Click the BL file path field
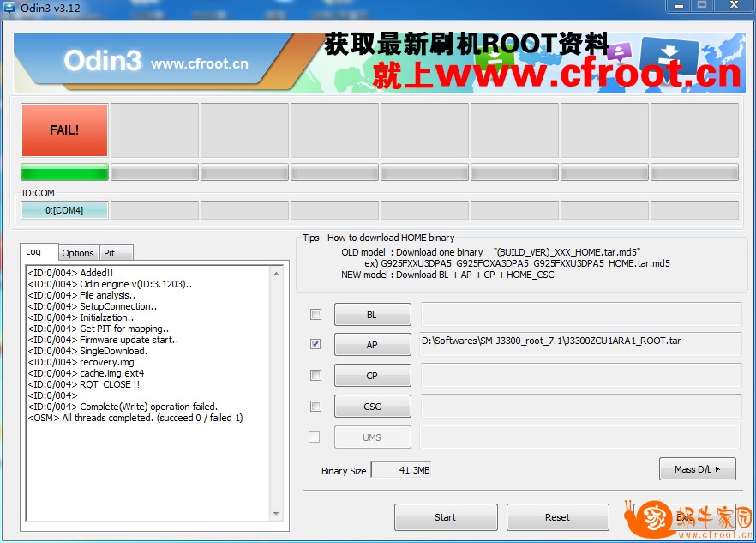The image size is (756, 543). (x=580, y=314)
